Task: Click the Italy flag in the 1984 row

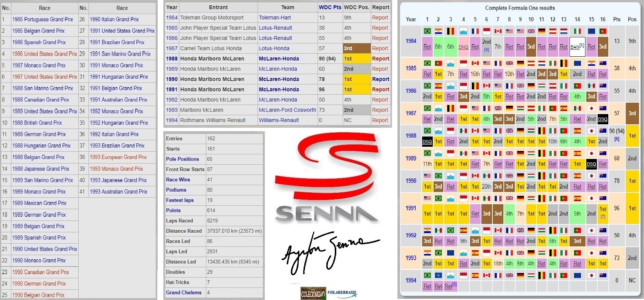Action: [x=578, y=31]
